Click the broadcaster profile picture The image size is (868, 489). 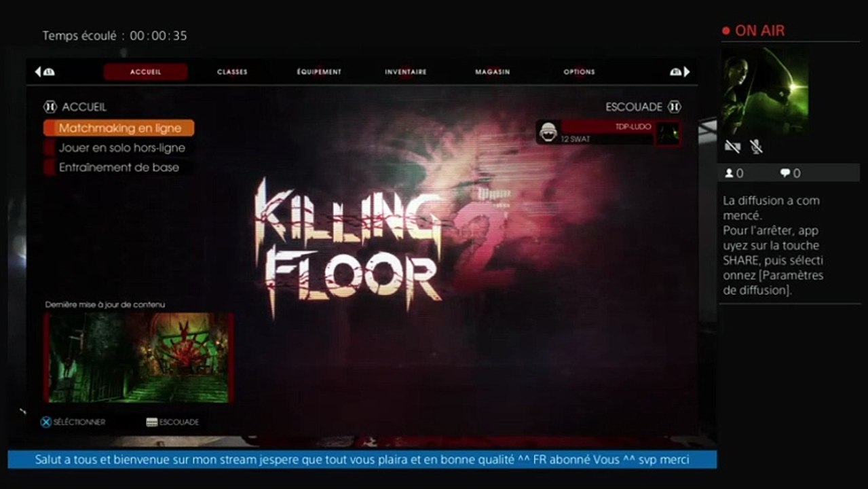(765, 90)
